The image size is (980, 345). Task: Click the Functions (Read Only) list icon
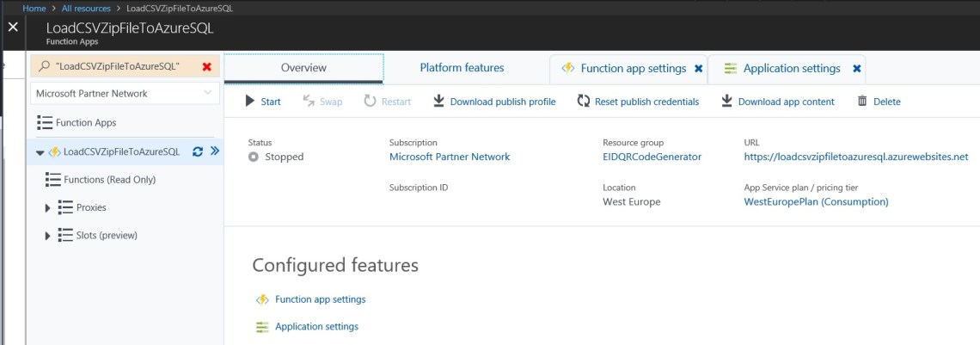click(x=53, y=180)
